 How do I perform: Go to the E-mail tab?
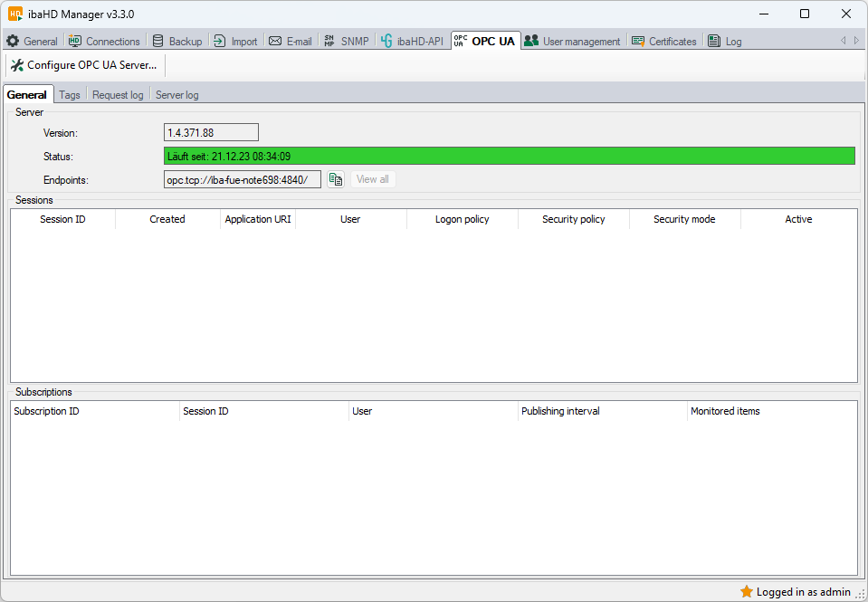[290, 41]
